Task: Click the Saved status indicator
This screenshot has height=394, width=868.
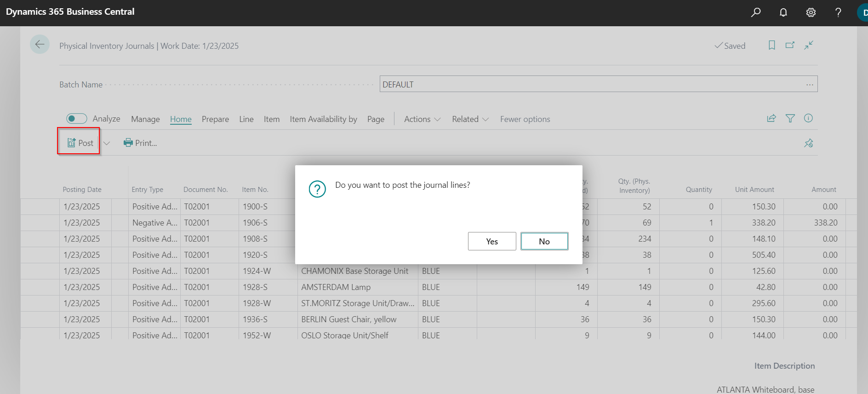Action: pos(730,46)
